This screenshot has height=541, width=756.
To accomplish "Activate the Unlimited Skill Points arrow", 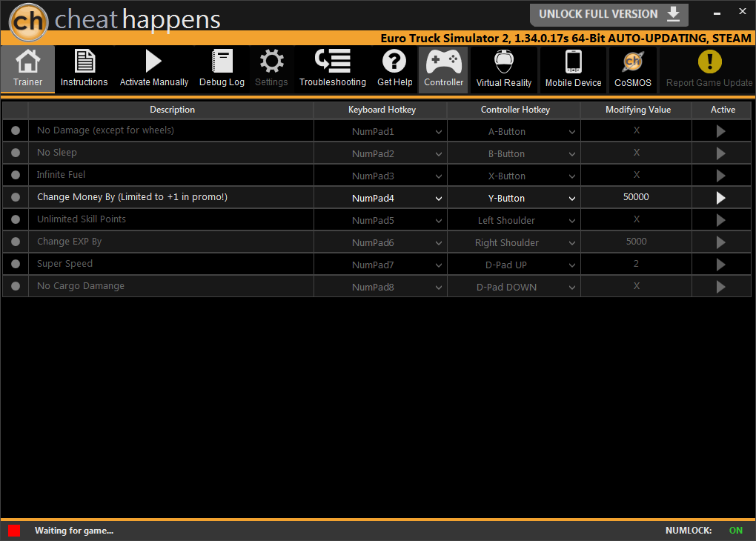I will pos(721,220).
